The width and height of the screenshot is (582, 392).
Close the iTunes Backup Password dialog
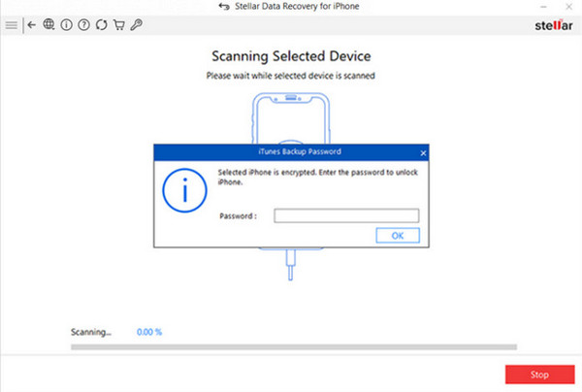(x=423, y=153)
